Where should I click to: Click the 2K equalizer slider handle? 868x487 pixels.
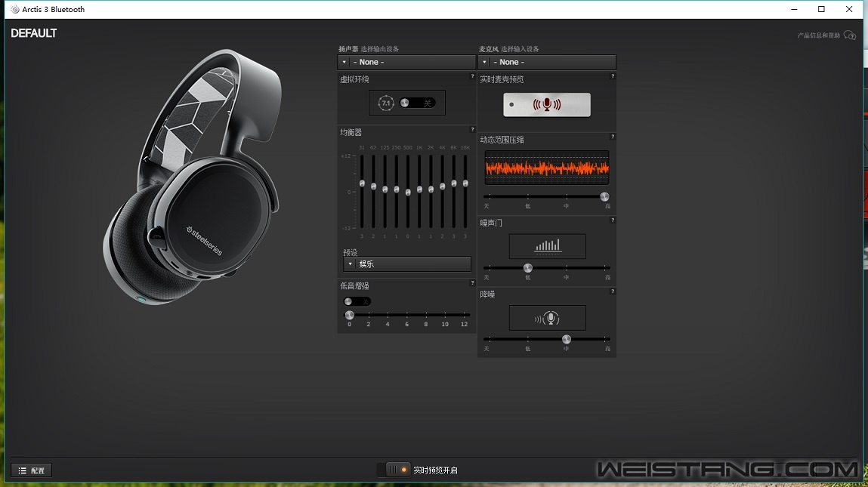[x=431, y=190]
